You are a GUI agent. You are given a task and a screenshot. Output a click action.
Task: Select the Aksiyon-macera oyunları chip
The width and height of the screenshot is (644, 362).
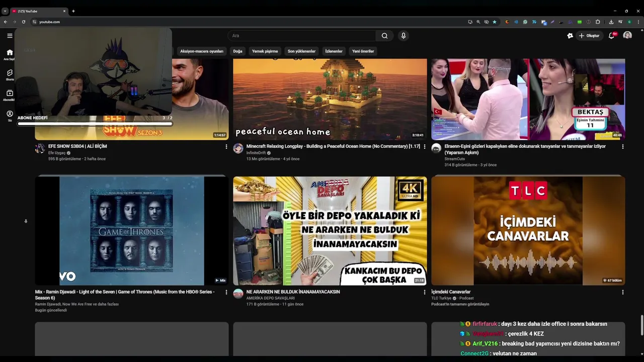point(201,51)
